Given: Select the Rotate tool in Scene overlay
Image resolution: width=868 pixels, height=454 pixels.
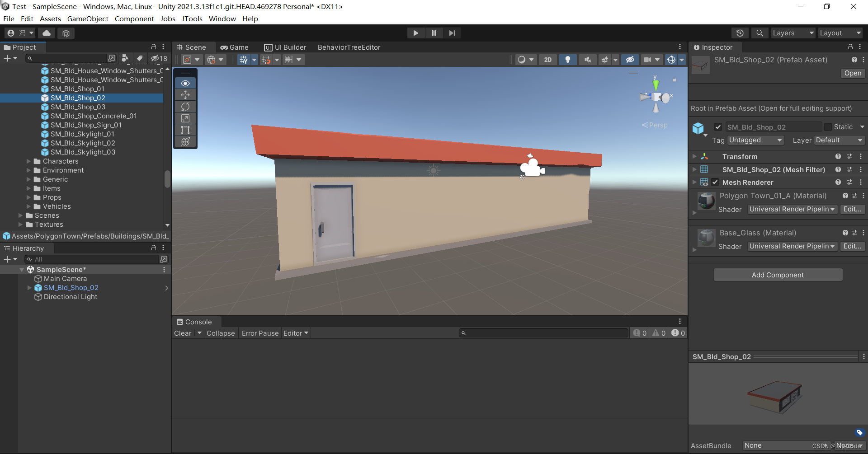Looking at the screenshot, I should pyautogui.click(x=185, y=107).
